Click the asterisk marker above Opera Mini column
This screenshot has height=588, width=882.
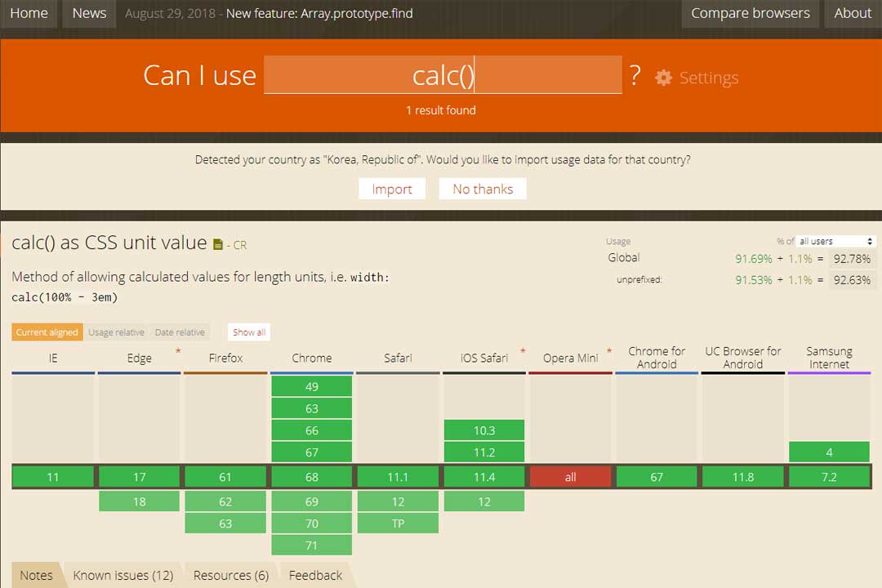tap(608, 351)
